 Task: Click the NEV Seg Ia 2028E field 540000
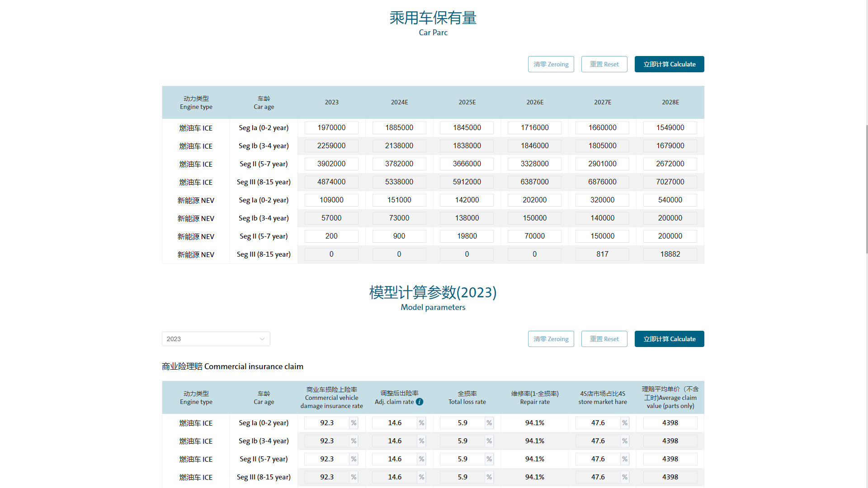point(670,200)
